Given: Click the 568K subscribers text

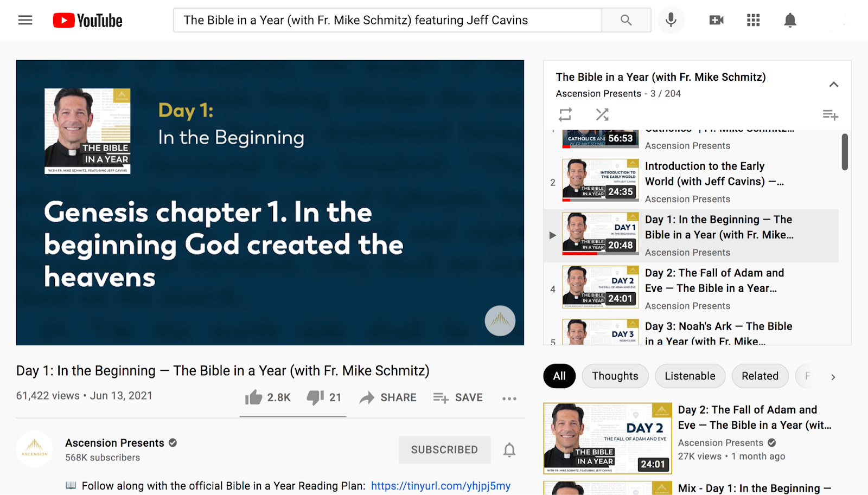Looking at the screenshot, I should click(x=103, y=458).
